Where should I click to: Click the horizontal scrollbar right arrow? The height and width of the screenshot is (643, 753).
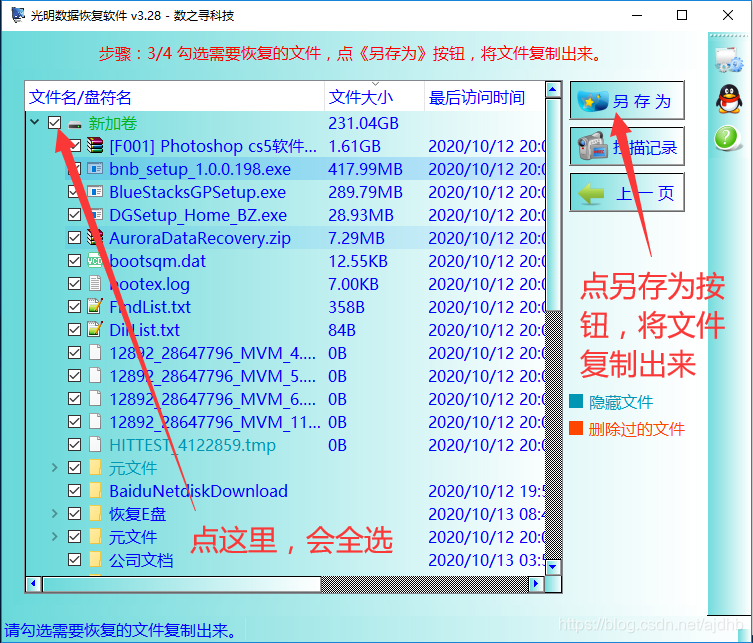click(x=536, y=584)
